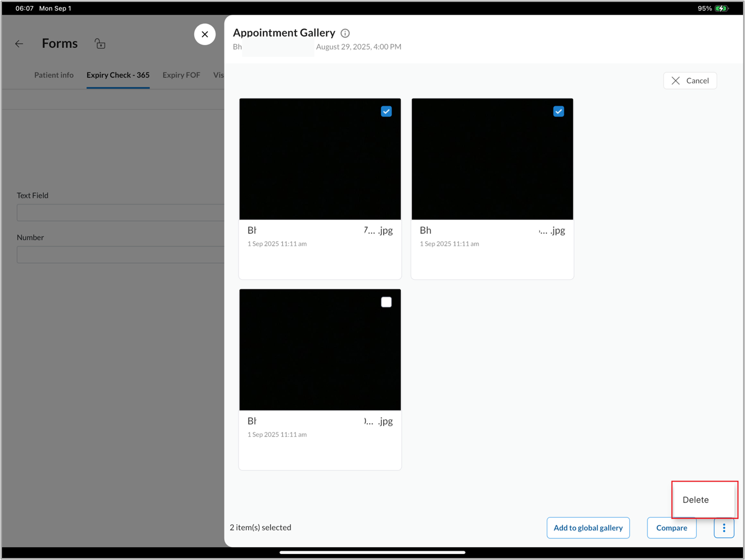Tap the lock icon beside Forms
The image size is (745, 560).
point(100,44)
